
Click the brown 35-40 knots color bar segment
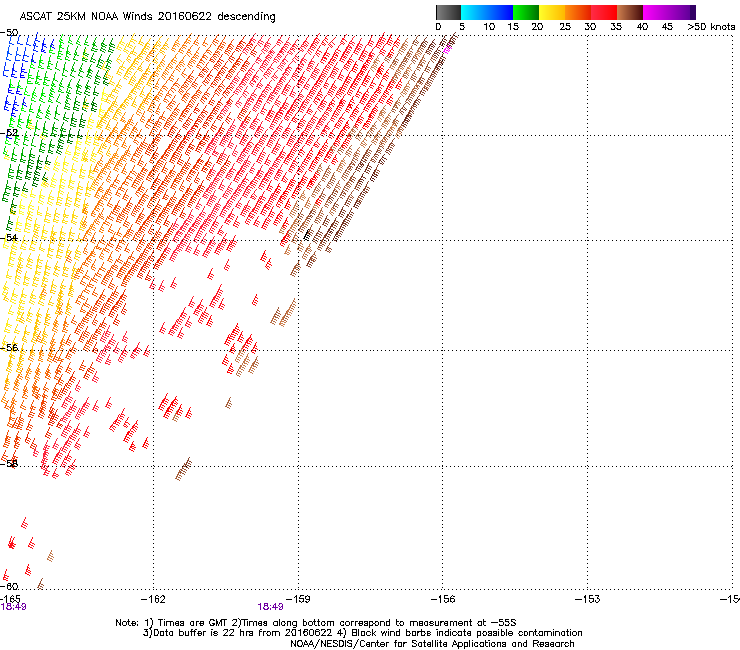(630, 12)
